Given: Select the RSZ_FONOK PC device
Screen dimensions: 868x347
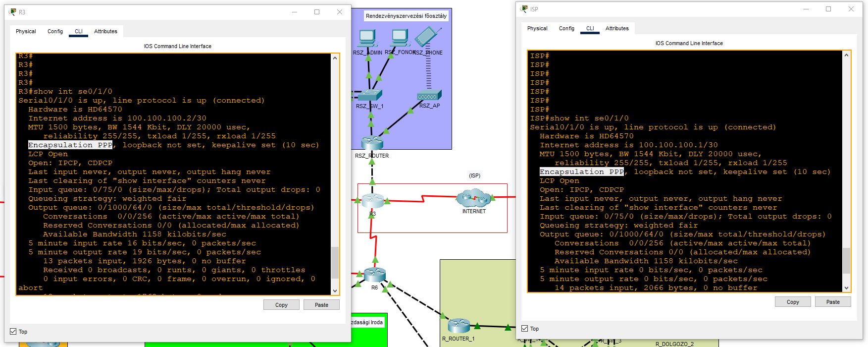Looking at the screenshot, I should click(400, 38).
